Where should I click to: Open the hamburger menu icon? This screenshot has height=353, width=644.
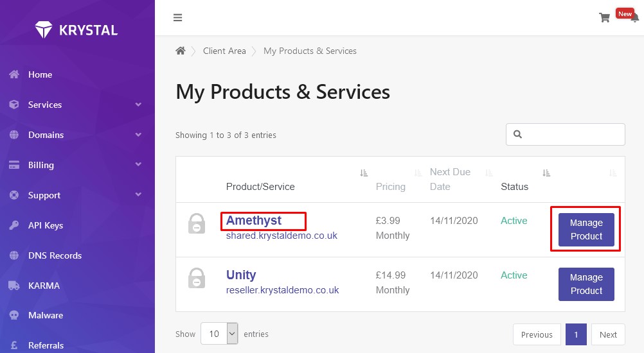[177, 17]
